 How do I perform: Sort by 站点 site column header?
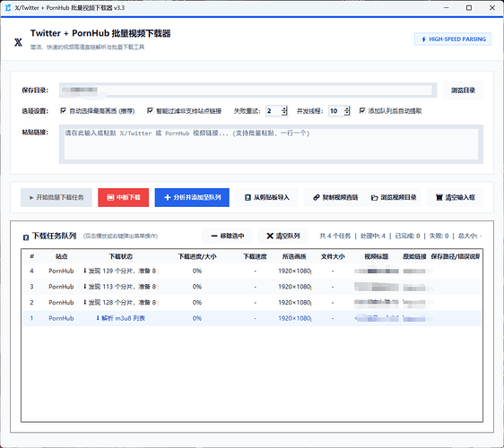click(x=61, y=256)
